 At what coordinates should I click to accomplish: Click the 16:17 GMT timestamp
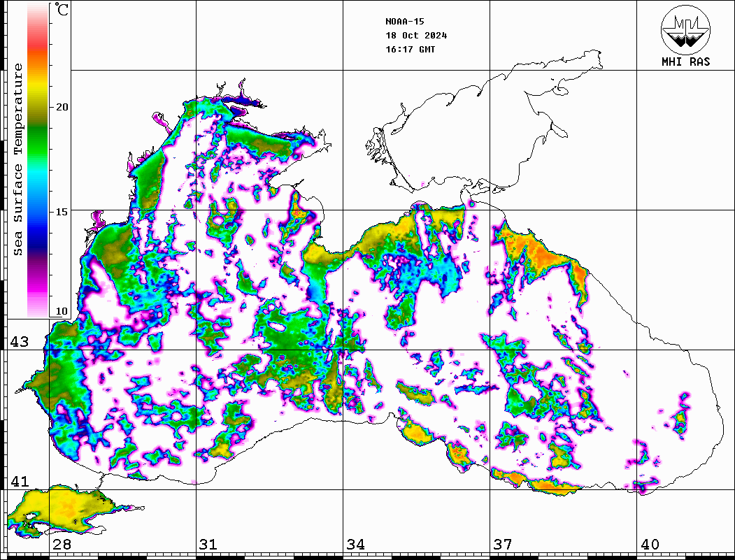click(410, 50)
